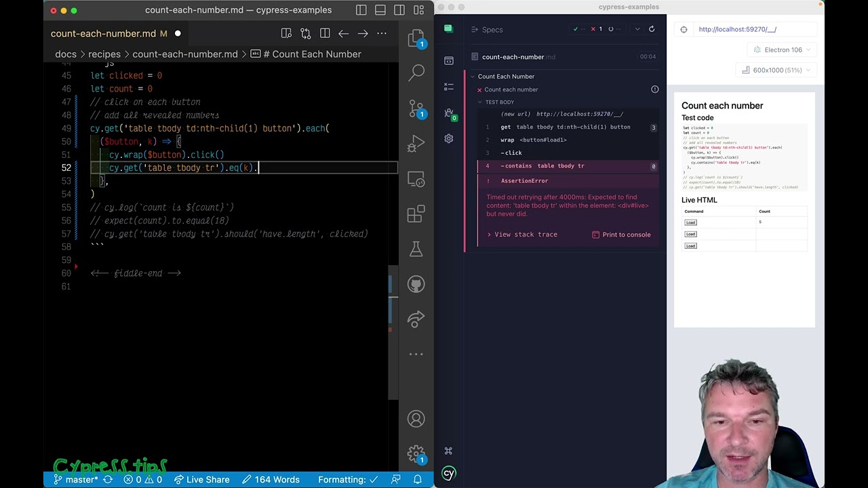Open the Manage gear in VS Code
The height and width of the screenshot is (488, 868).
(416, 453)
